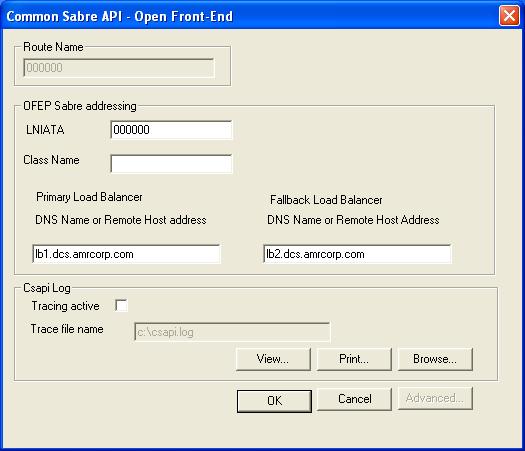
Task: Select the lb1.dcs.amrcorp.com primary host field
Action: 126,254
